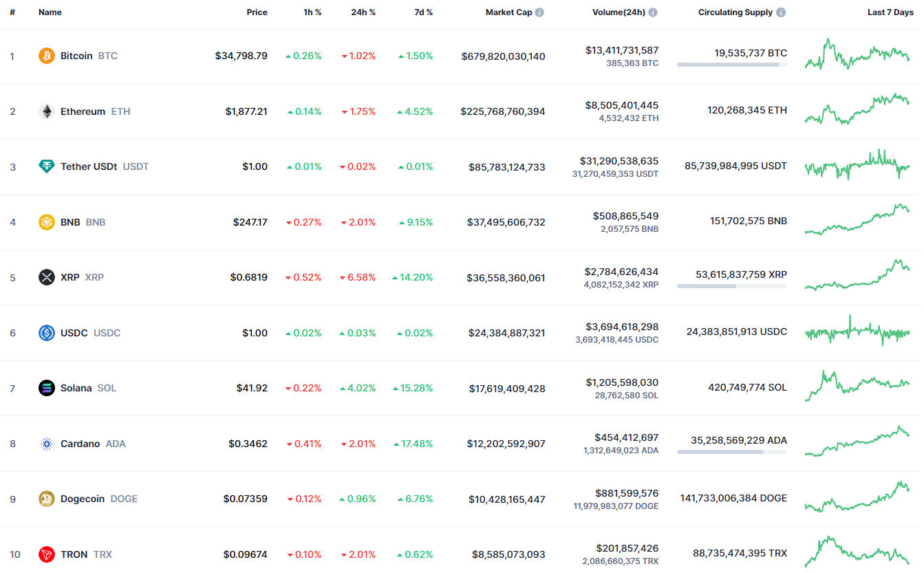Open Cardano's 7-day sparkline chart
The image size is (924, 573).
click(x=857, y=441)
